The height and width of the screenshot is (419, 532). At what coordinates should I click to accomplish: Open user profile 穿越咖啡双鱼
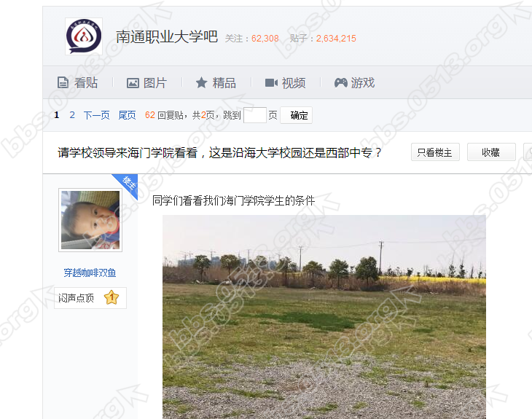coord(90,273)
